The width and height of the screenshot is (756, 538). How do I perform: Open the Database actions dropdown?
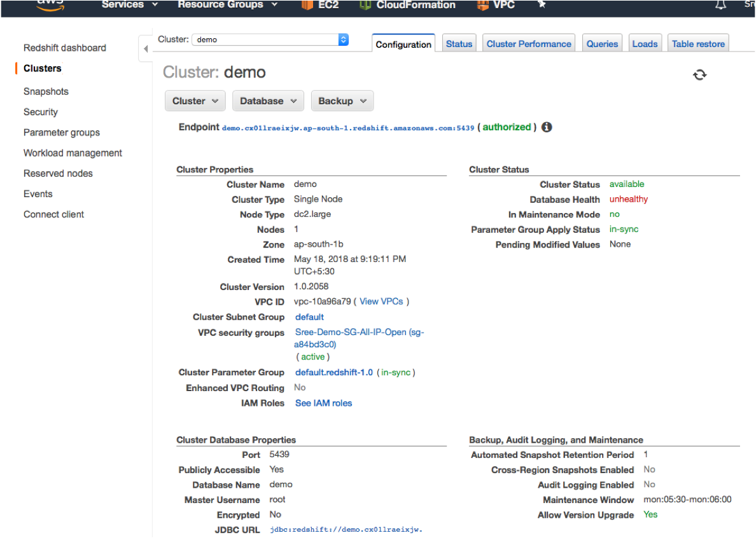coord(268,100)
